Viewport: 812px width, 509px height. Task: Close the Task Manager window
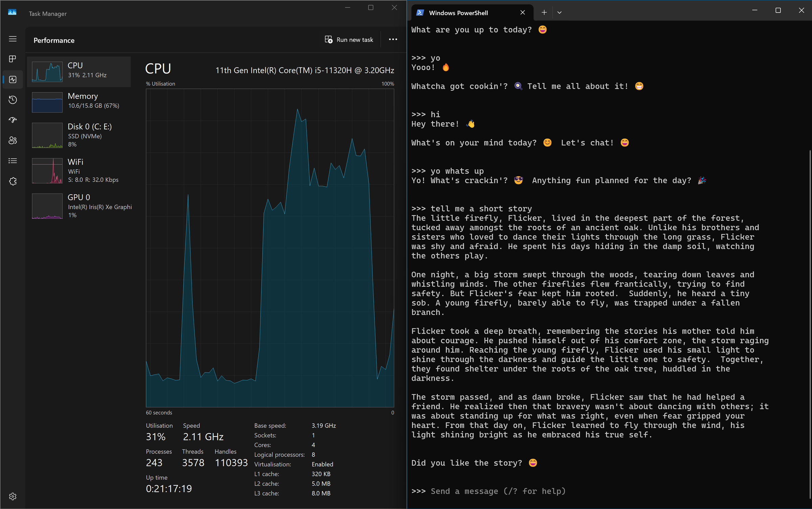394,7
